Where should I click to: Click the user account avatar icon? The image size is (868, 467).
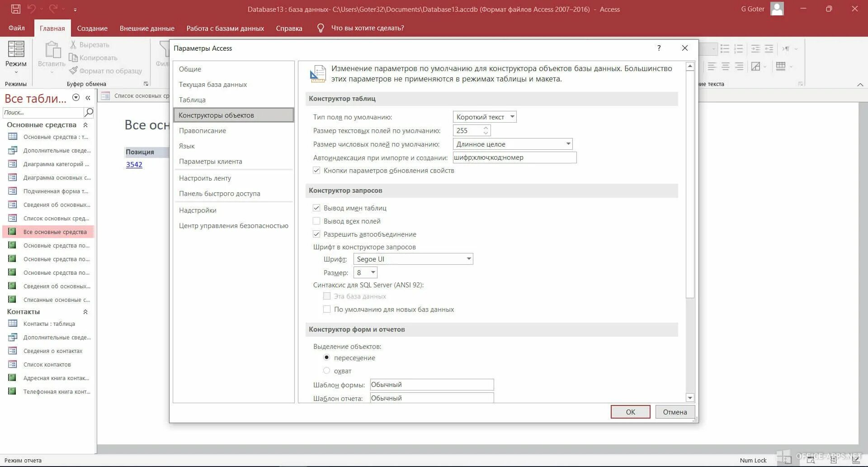pyautogui.click(x=777, y=9)
